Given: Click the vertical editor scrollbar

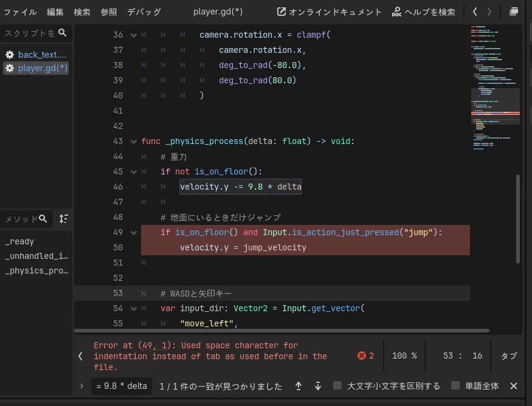Looking at the screenshot, I should pyautogui.click(x=518, y=219).
